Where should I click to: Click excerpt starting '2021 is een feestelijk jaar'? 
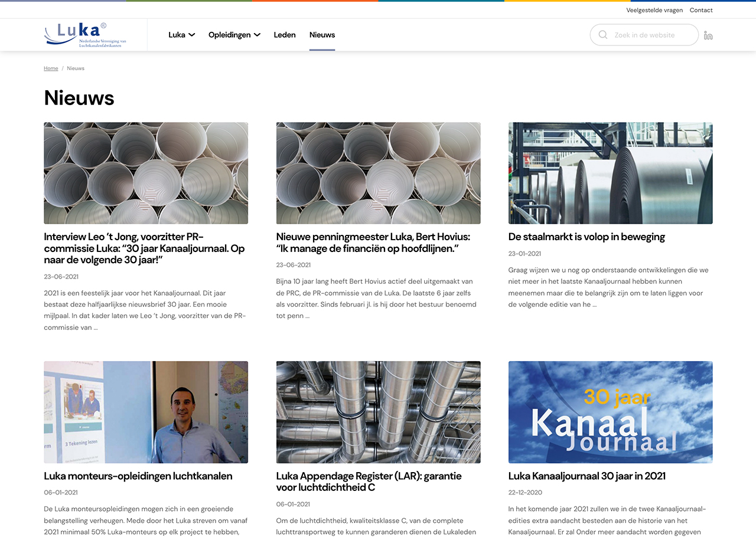click(x=145, y=310)
